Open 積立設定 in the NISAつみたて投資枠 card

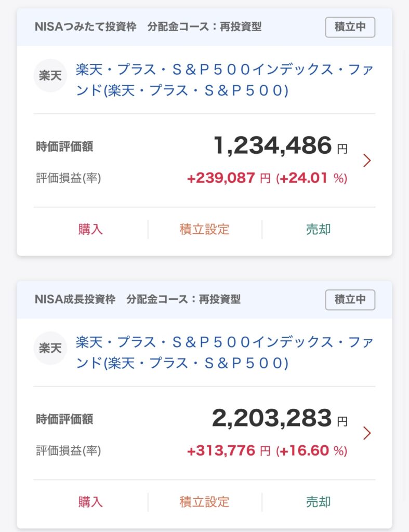[204, 229]
